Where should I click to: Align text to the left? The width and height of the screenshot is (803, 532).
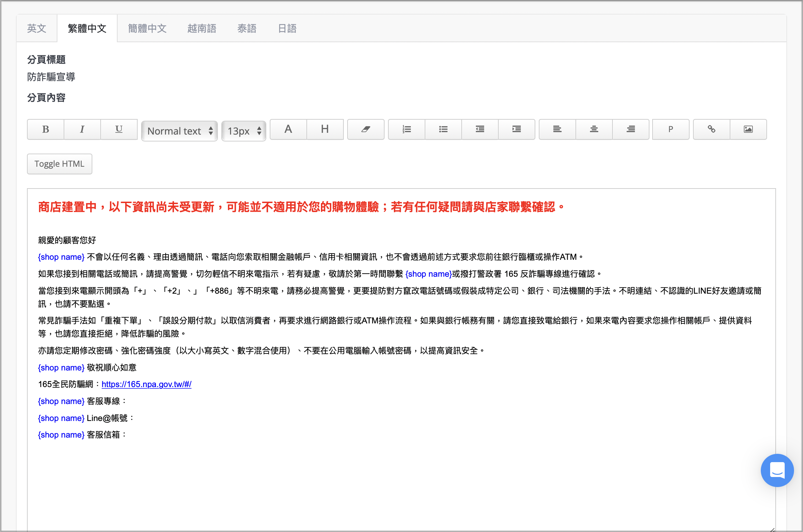tap(557, 129)
